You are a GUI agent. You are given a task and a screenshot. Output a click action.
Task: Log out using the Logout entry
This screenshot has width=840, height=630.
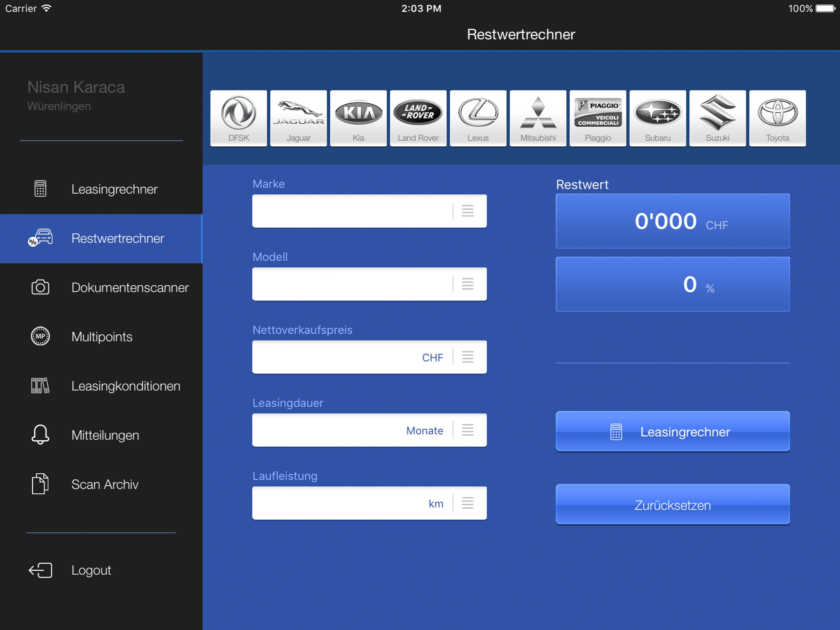(101, 570)
